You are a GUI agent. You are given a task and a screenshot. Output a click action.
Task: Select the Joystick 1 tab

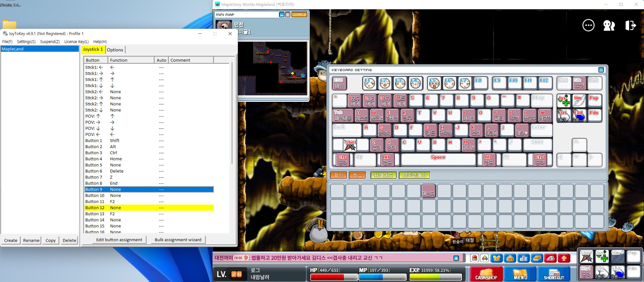pyautogui.click(x=93, y=49)
